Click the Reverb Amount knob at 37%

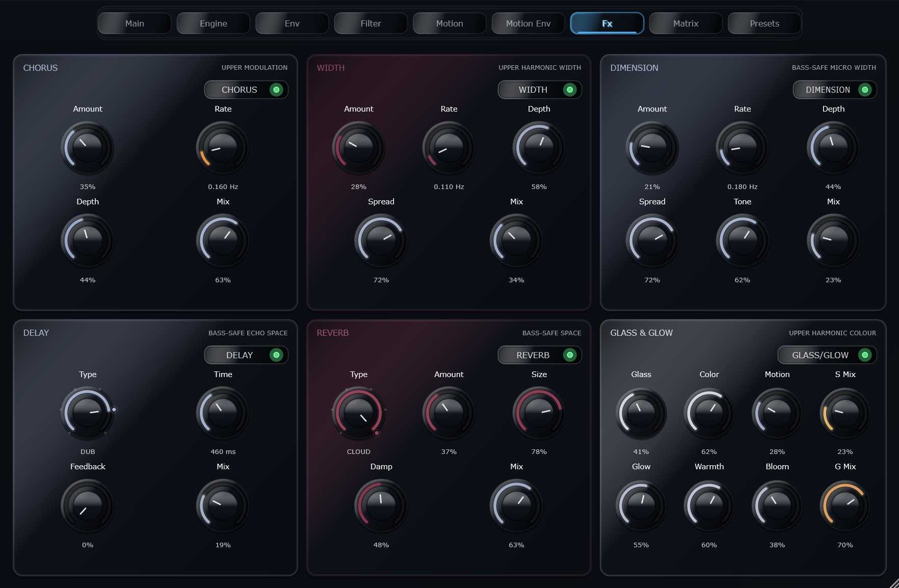(x=449, y=413)
